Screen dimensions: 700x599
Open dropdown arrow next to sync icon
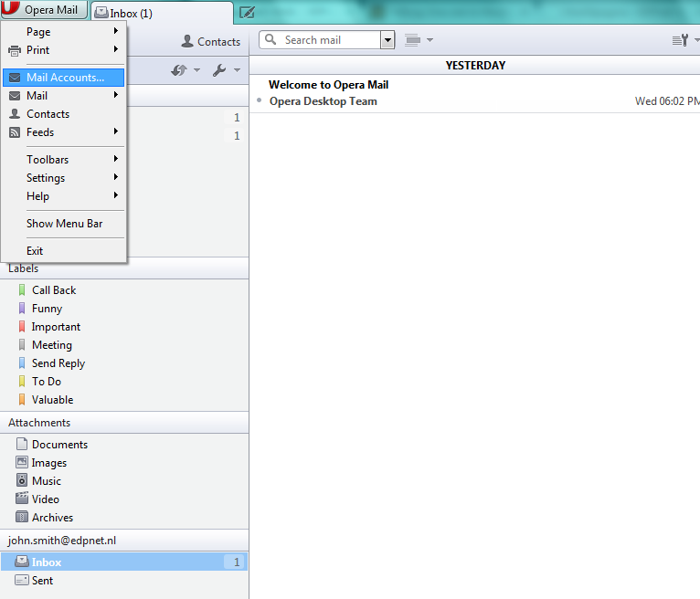click(196, 70)
